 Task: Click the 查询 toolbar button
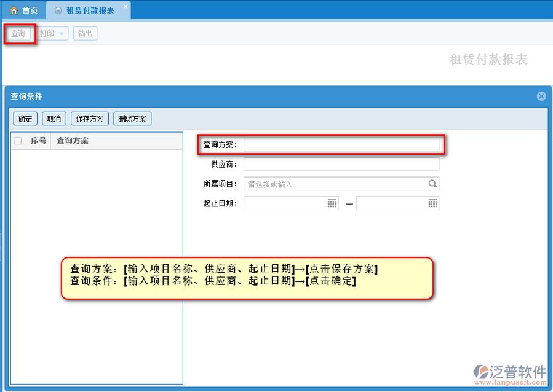pyautogui.click(x=18, y=33)
